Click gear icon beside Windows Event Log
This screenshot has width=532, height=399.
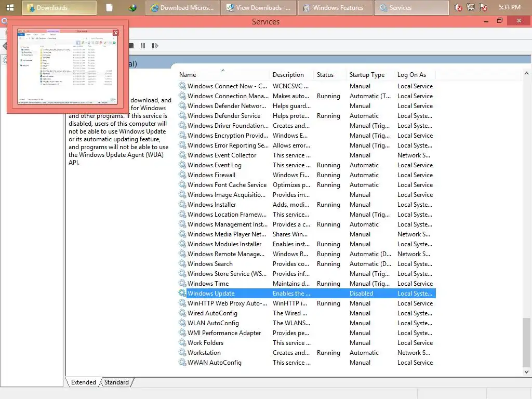point(182,165)
